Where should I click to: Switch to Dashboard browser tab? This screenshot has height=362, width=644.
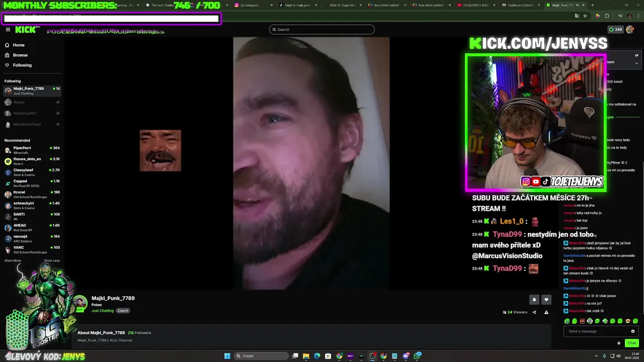(521, 5)
